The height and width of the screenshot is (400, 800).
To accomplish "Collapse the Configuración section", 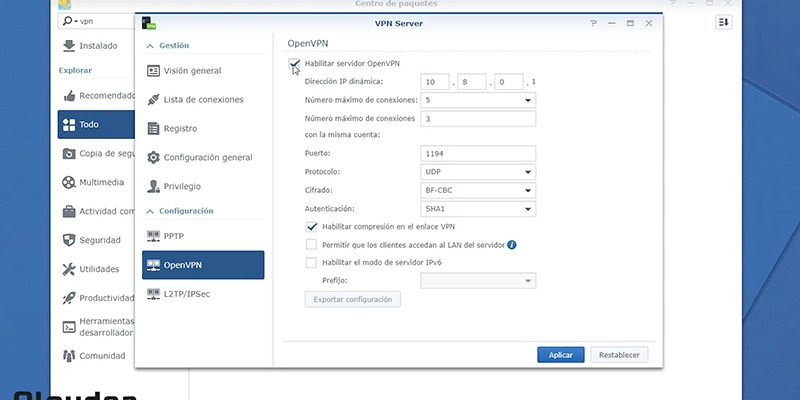I will tap(149, 211).
